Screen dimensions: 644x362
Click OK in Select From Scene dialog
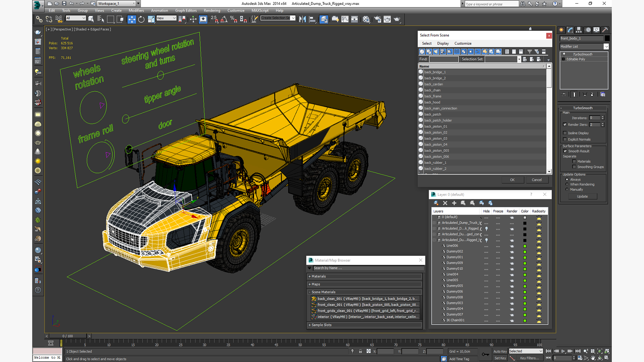pos(512,180)
